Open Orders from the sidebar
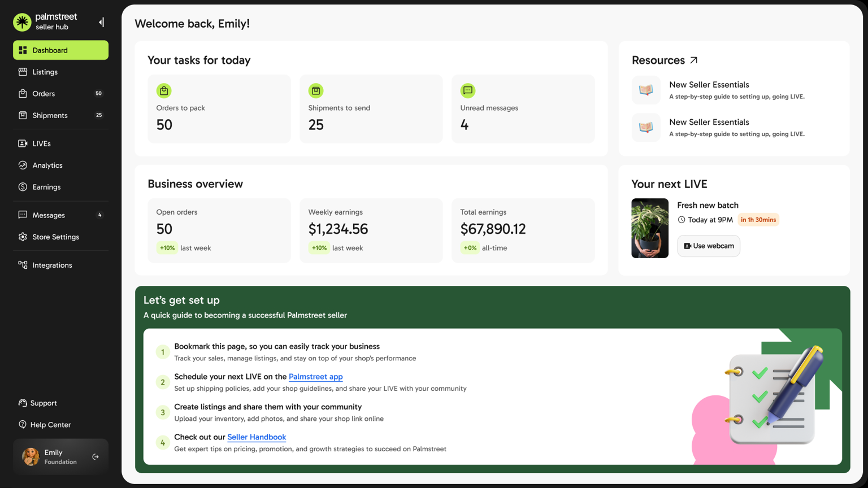Viewport: 868px width, 488px height. (44, 94)
